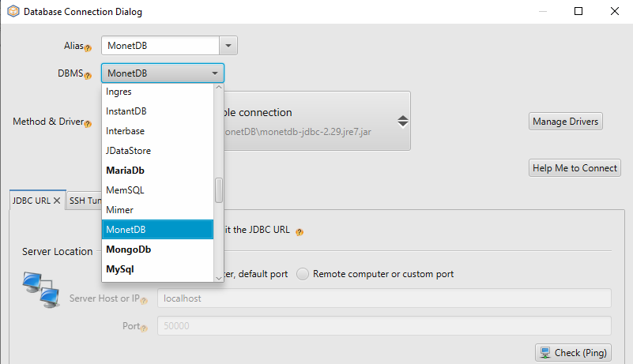Choose MySql from the DBMS list
Screen dimensions: 633x364
tap(157, 269)
